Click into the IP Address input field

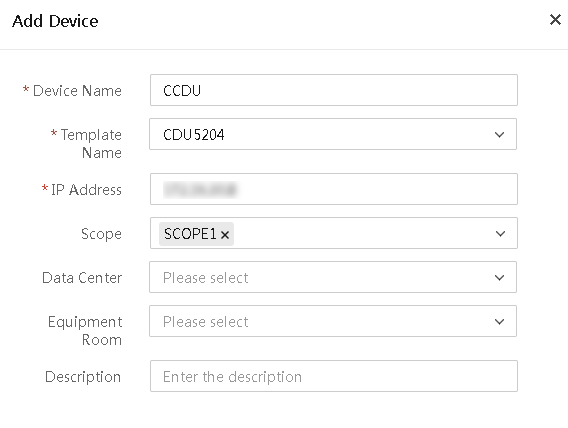point(334,189)
